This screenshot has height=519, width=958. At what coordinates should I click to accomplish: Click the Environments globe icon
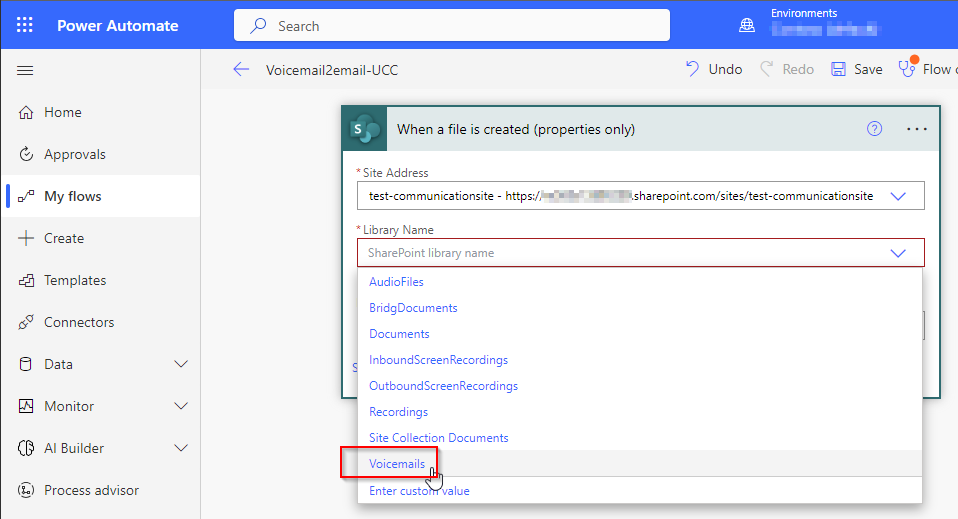(747, 26)
